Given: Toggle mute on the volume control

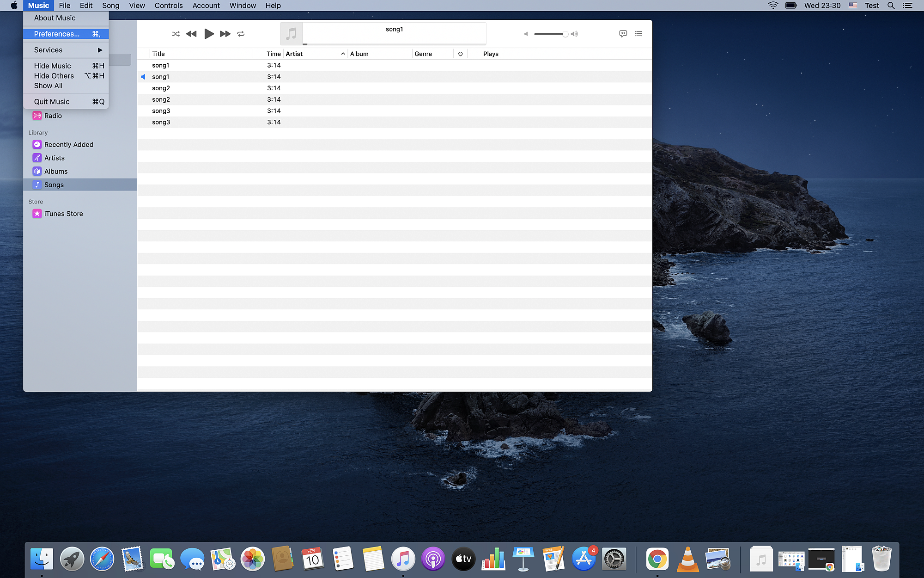Looking at the screenshot, I should [526, 33].
